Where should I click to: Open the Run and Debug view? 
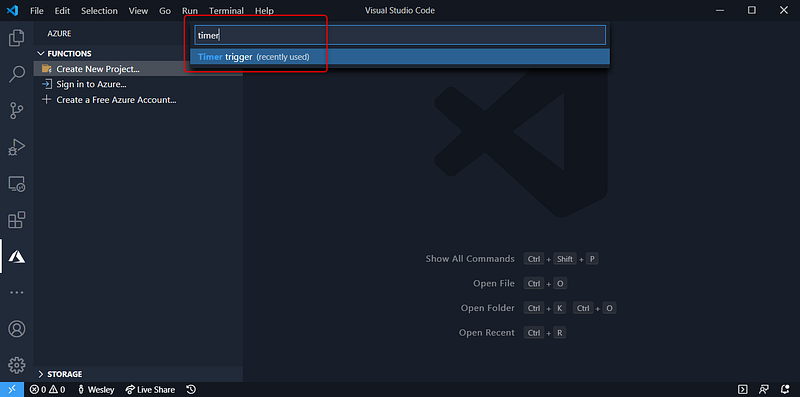click(17, 147)
